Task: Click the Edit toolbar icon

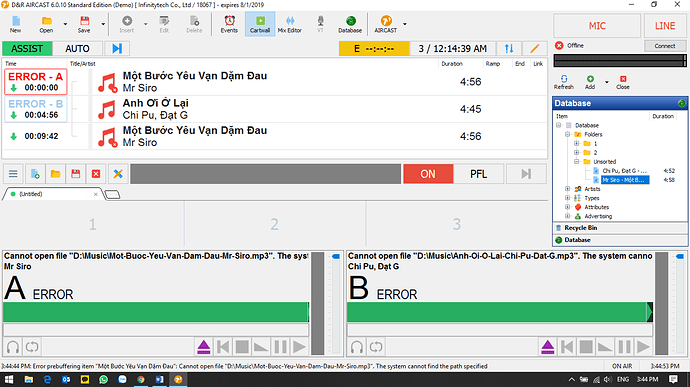Action: (x=164, y=24)
